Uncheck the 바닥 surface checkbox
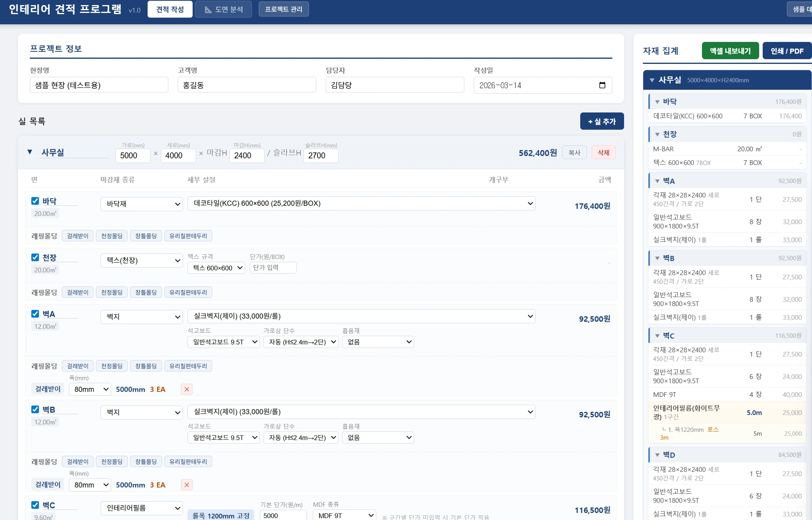Image resolution: width=812 pixels, height=520 pixels. coord(35,201)
